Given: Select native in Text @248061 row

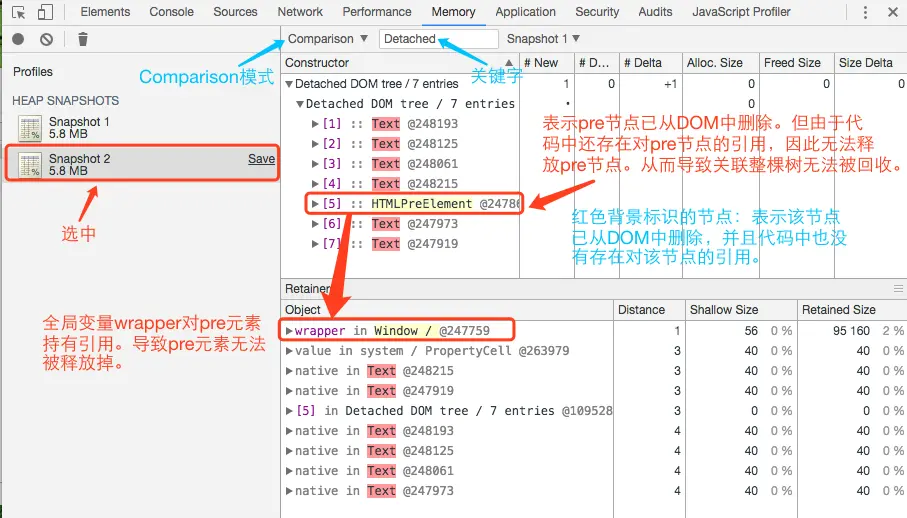Looking at the screenshot, I should coord(593,471).
